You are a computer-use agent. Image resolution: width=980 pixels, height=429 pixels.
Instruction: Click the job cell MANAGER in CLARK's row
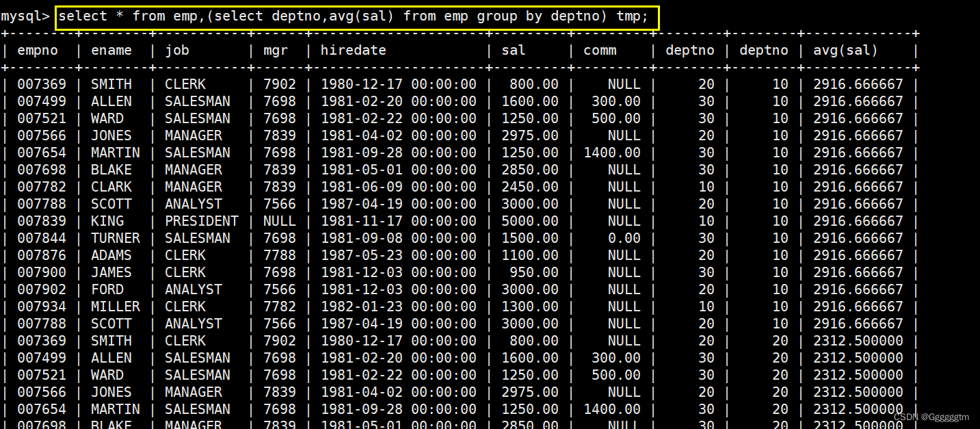(194, 187)
